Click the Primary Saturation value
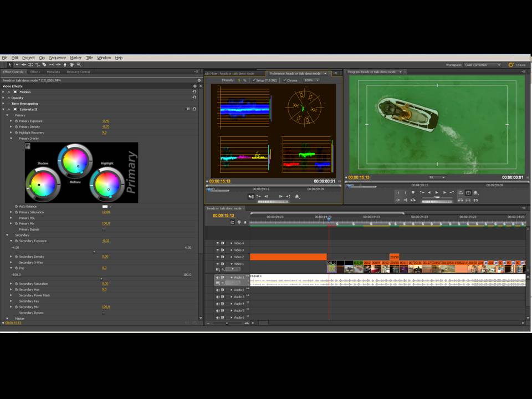This screenshot has height=399, width=532. (x=105, y=212)
